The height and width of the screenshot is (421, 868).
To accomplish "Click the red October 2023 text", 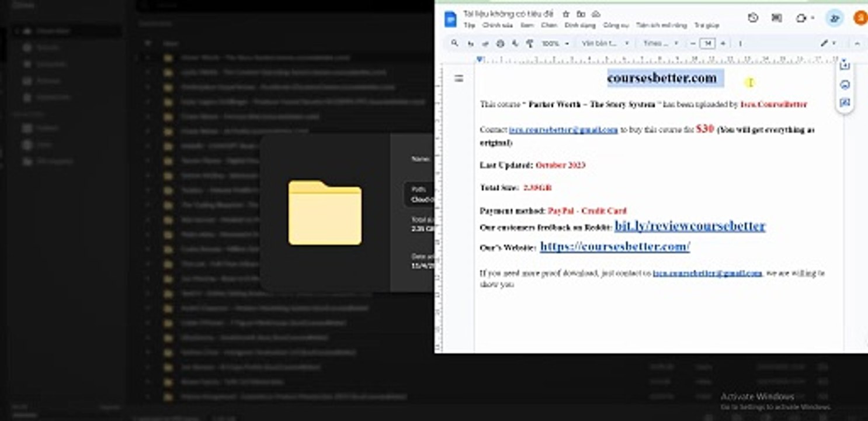I will click(x=560, y=165).
